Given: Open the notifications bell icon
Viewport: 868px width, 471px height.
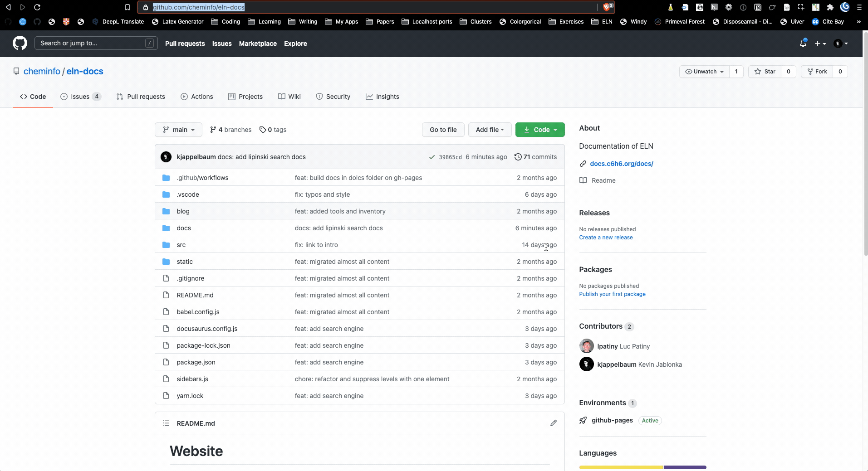Looking at the screenshot, I should 803,44.
